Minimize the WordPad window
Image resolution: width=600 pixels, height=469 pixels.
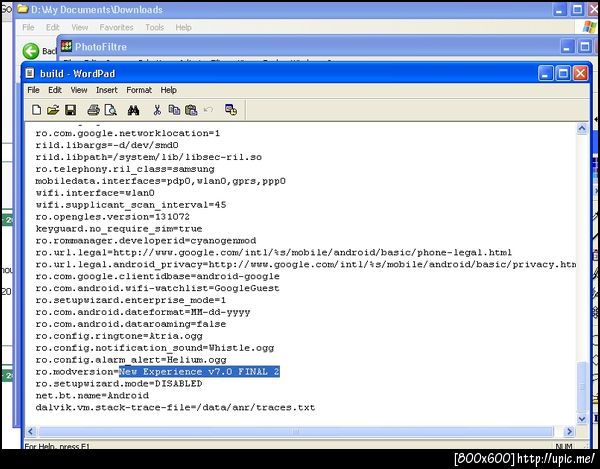[546, 73]
